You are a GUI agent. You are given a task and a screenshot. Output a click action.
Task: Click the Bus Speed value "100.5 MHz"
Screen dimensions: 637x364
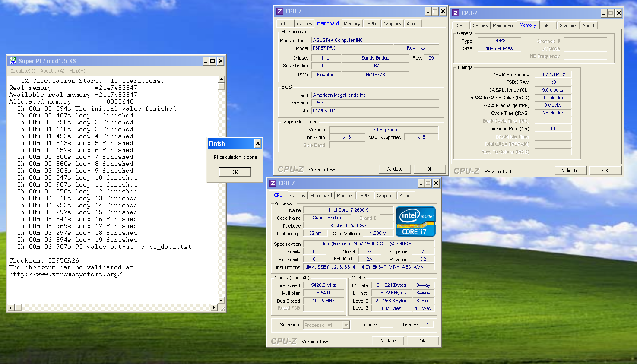click(x=323, y=301)
